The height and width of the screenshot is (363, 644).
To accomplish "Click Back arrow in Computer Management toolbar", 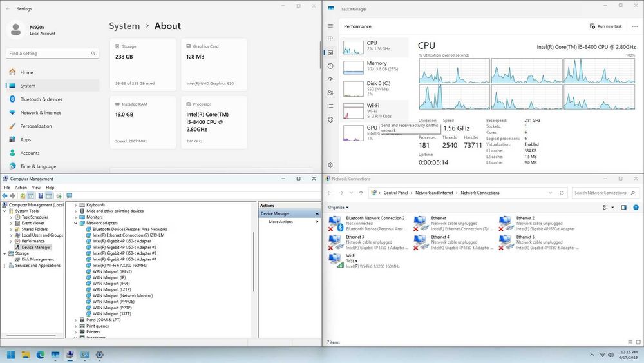I will click(5, 195).
